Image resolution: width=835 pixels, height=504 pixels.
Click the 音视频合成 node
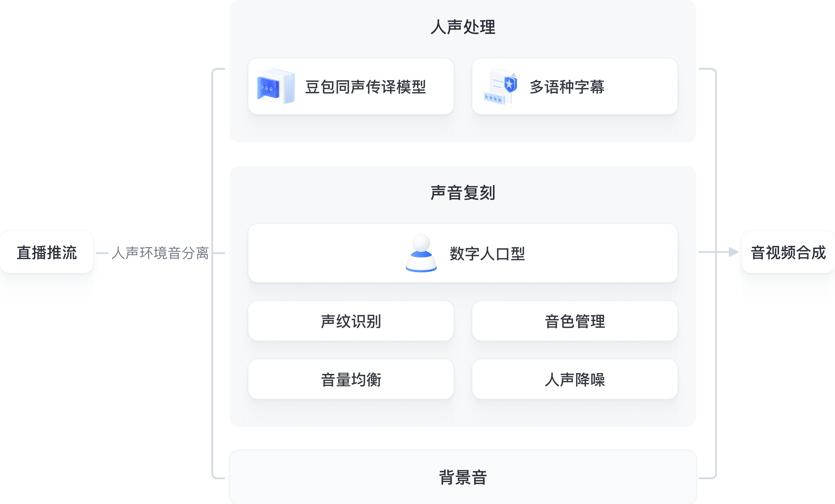(788, 252)
